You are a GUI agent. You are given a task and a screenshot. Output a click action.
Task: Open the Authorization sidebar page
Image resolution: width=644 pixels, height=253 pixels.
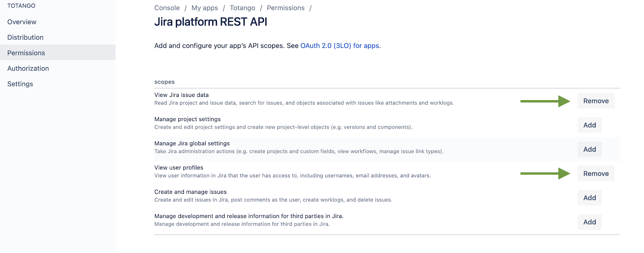[x=28, y=68]
